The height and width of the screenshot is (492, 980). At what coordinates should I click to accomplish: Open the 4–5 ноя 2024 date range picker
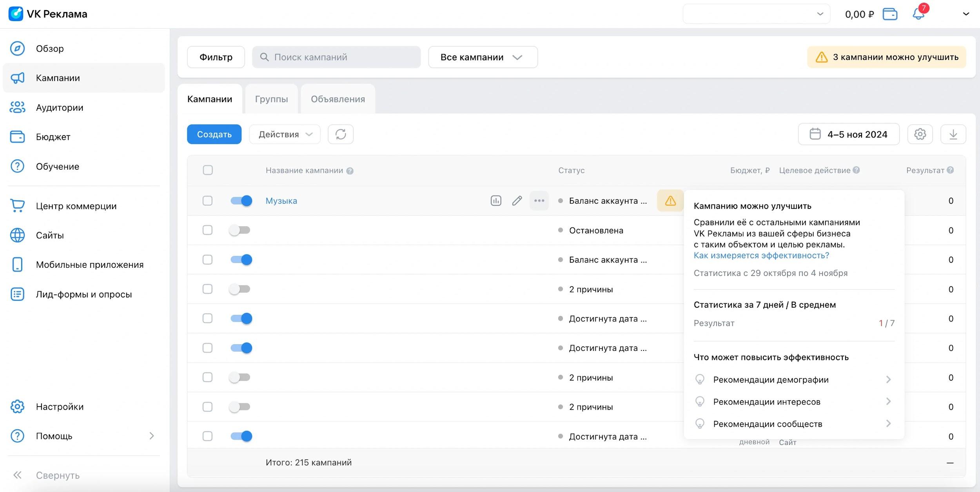click(849, 134)
